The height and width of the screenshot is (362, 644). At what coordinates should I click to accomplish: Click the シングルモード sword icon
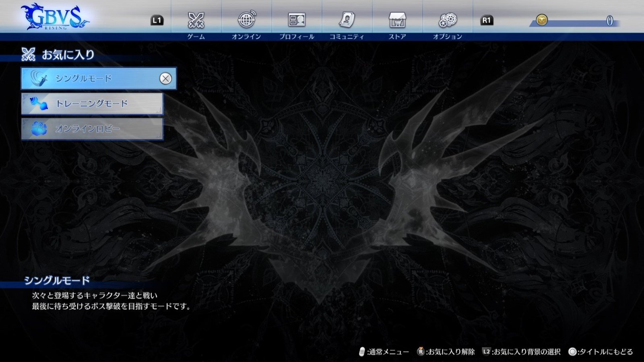click(x=39, y=78)
